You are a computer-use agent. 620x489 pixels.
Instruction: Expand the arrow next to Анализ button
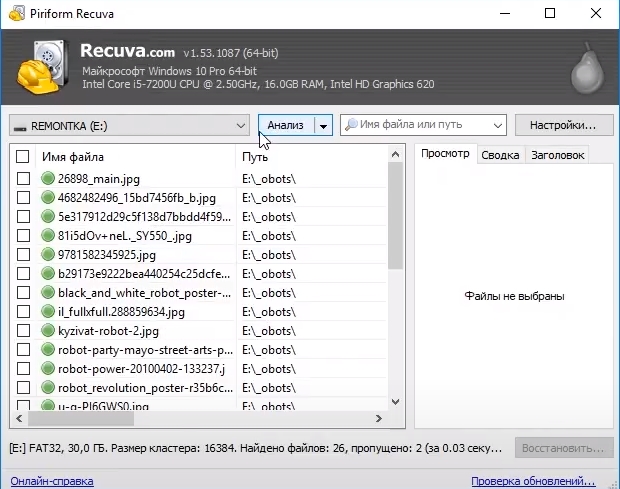323,126
